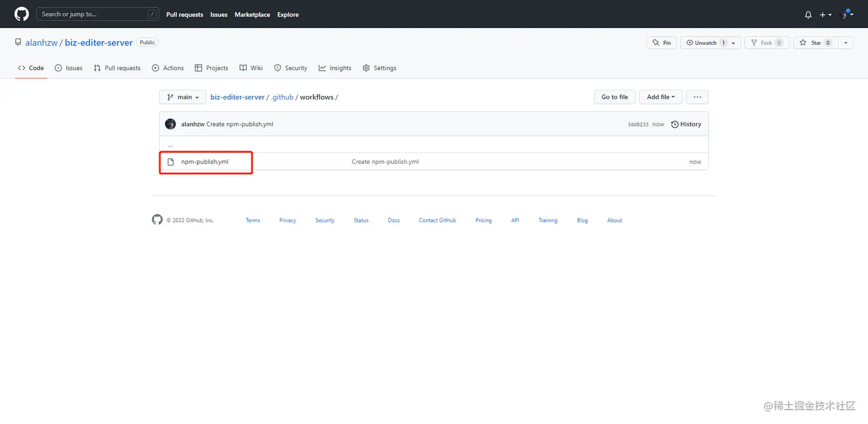Navigate to biz-editer-server in breadcrumb
This screenshot has width=868, height=424.
237,97
